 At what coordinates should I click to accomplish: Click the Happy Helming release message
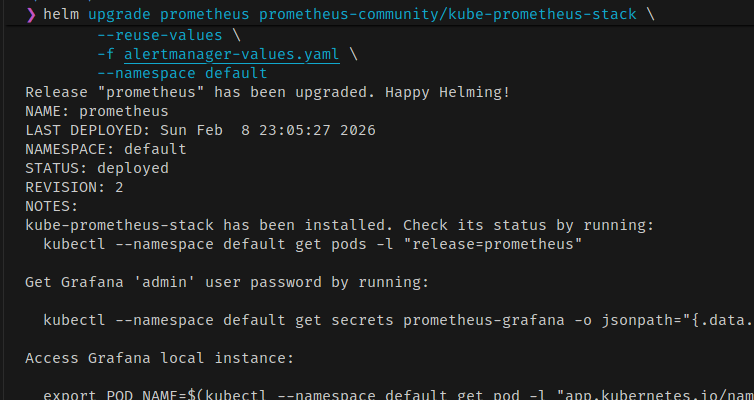pyautogui.click(x=267, y=92)
